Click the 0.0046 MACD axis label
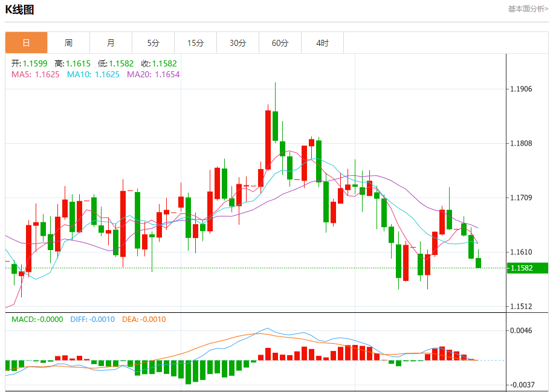 (521, 330)
